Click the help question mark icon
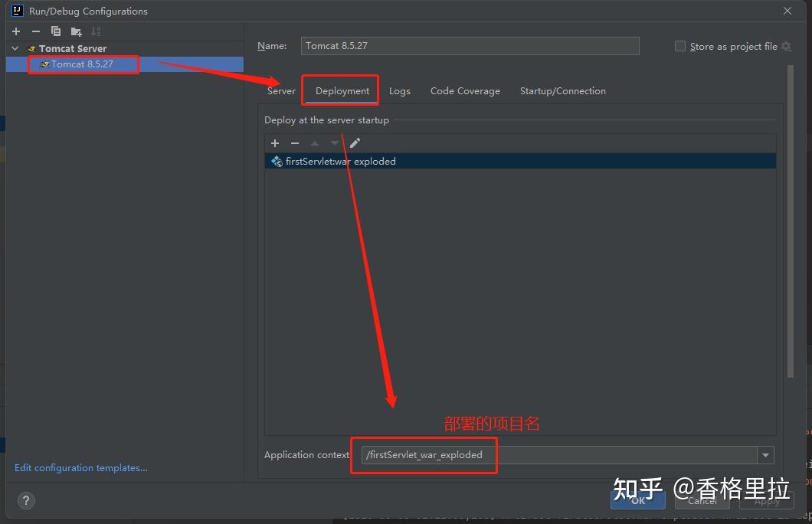The image size is (812, 524). (x=25, y=500)
